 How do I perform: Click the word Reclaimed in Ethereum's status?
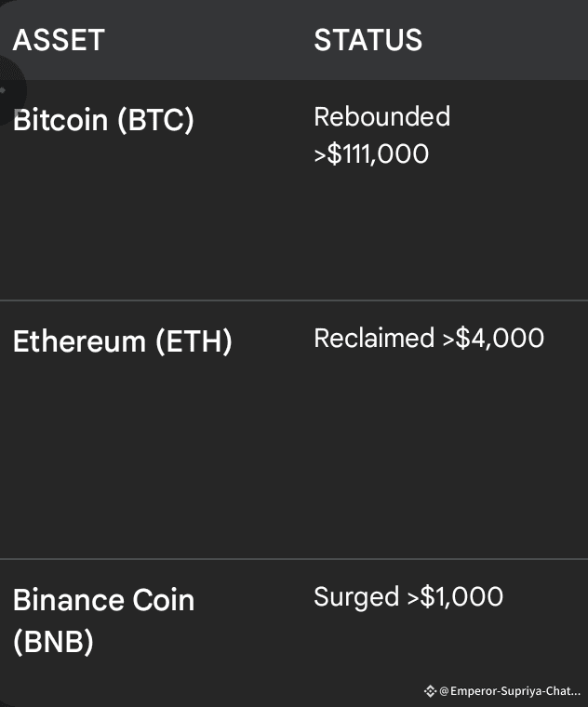374,338
